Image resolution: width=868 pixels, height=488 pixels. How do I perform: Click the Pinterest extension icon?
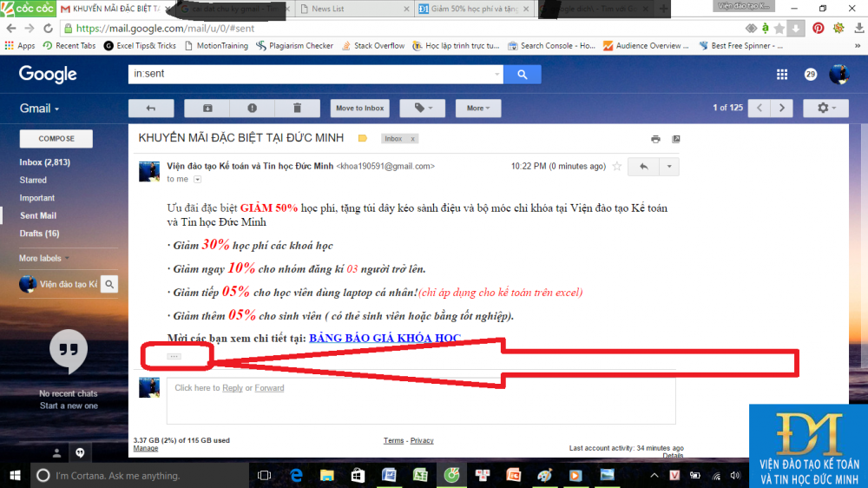pos(819,29)
